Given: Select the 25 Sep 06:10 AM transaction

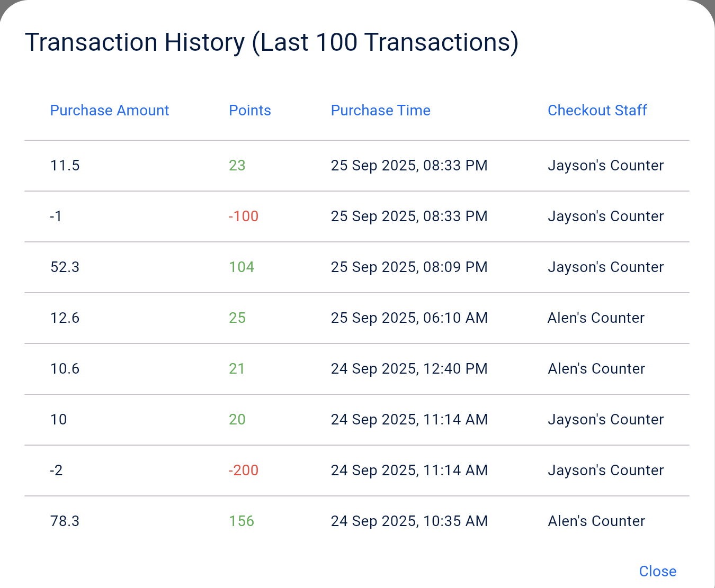Looking at the screenshot, I should pos(409,318).
